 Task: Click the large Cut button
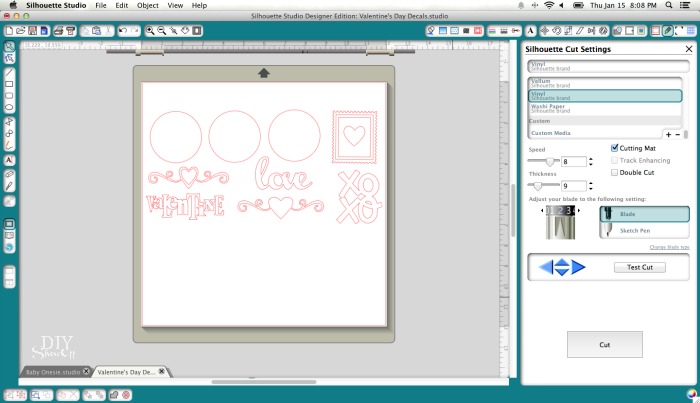click(604, 344)
